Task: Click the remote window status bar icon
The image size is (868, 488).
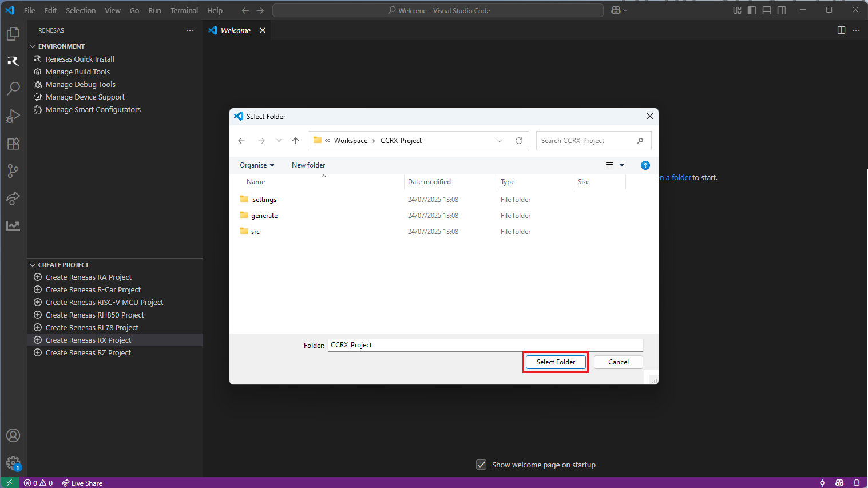Action: pyautogui.click(x=9, y=483)
